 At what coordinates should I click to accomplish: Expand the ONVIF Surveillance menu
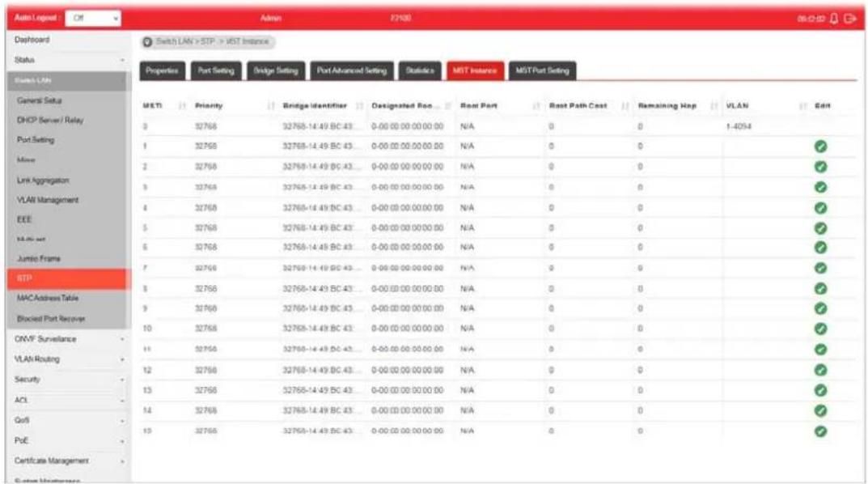tap(69, 339)
